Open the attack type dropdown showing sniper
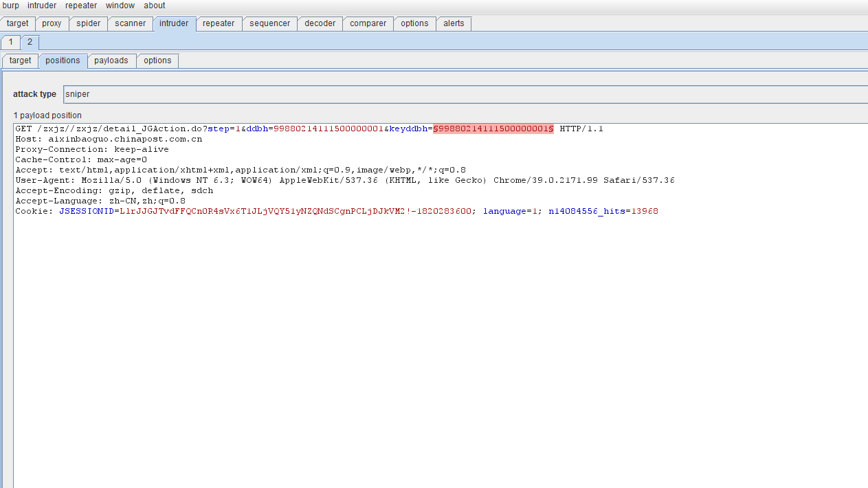 coord(465,94)
